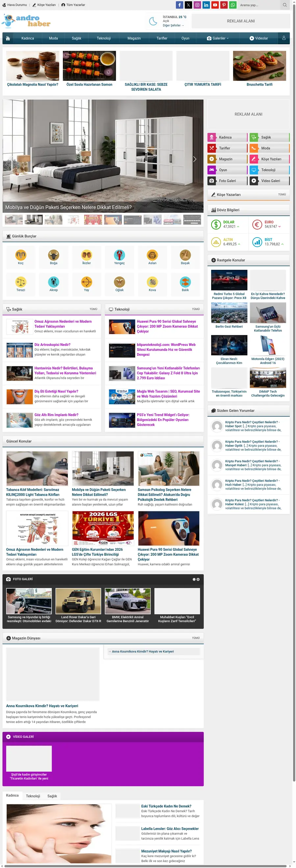Choose the Aslan zodiac sign icon
This screenshot has width=296, height=868.
pyautogui.click(x=152, y=255)
